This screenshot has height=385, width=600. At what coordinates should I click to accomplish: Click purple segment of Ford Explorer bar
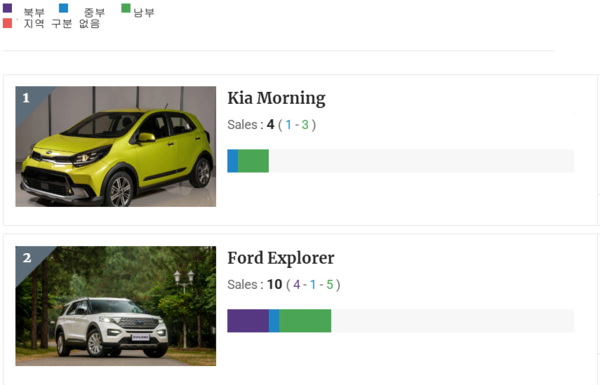coord(248,321)
